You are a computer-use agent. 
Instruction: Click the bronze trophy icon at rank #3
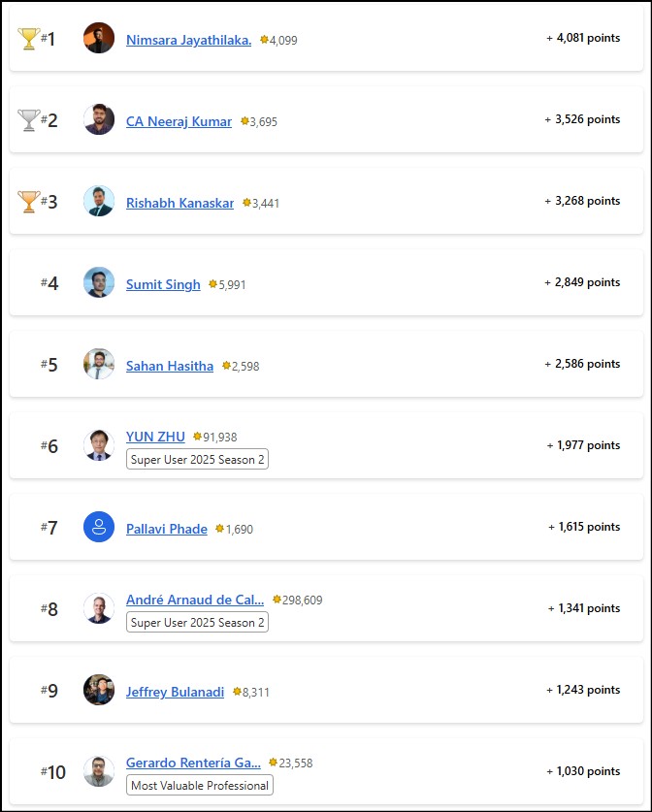pyautogui.click(x=28, y=202)
